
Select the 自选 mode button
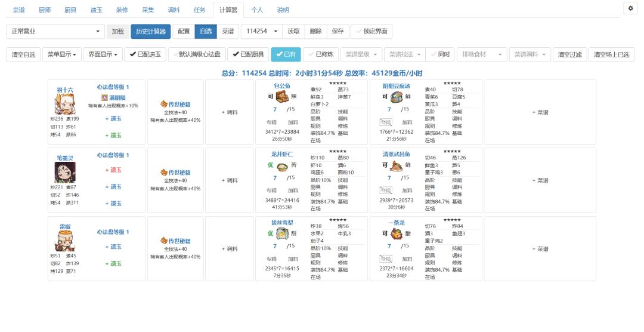point(206,31)
